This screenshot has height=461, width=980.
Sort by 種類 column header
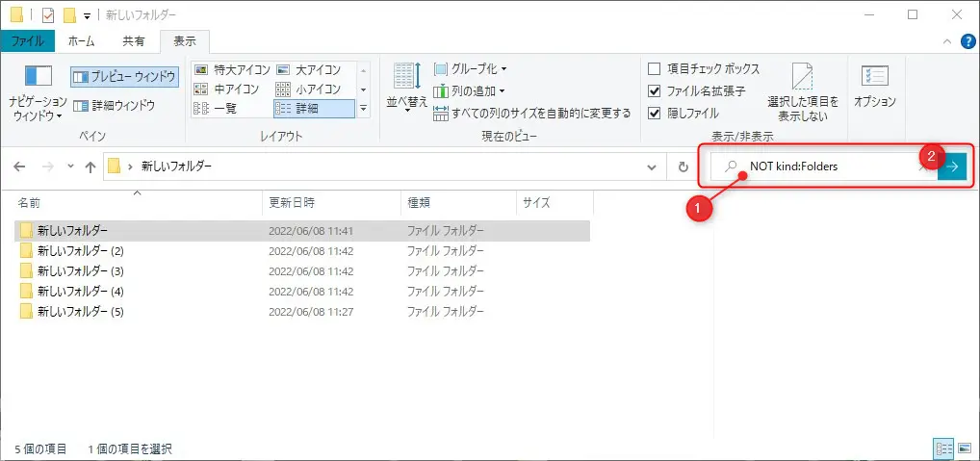458,202
